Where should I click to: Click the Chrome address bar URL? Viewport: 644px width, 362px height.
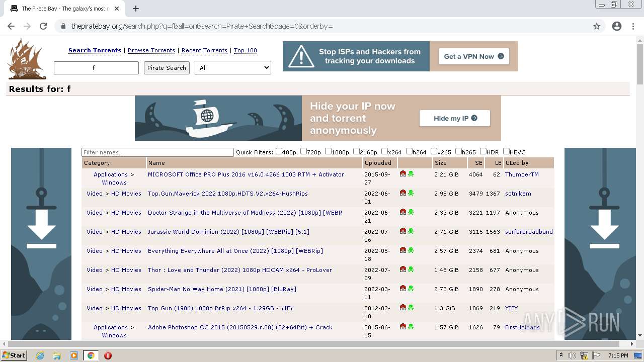202,26
